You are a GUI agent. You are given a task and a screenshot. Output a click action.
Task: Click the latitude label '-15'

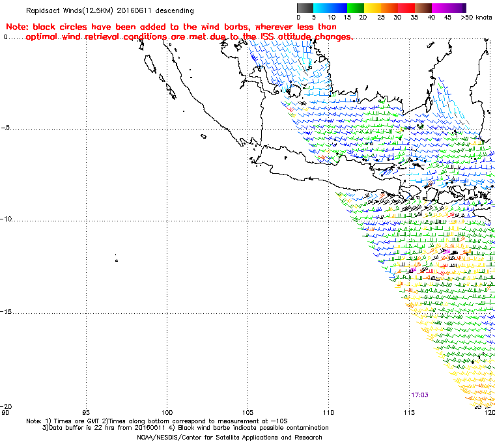[x=6, y=312]
